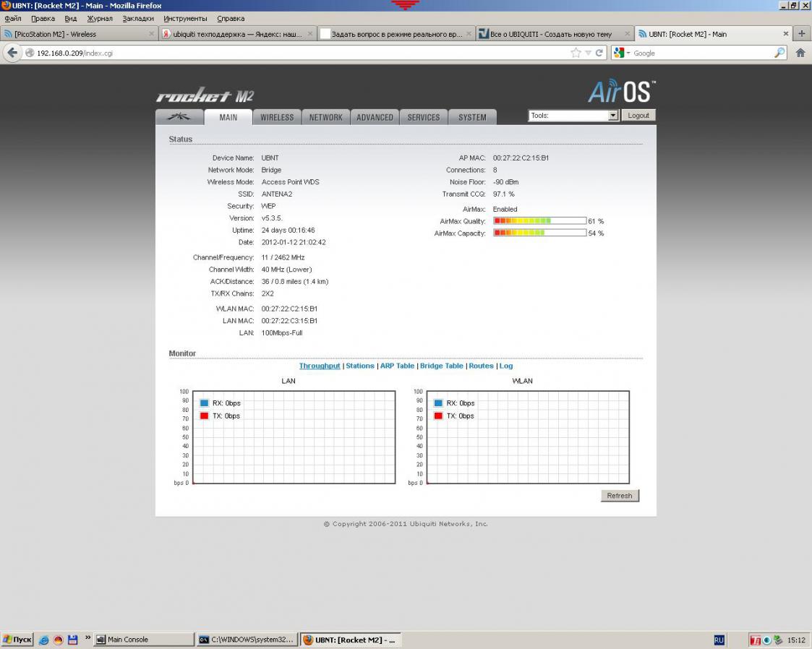
Task: Switch to Main Console taskbar window
Action: 144,640
